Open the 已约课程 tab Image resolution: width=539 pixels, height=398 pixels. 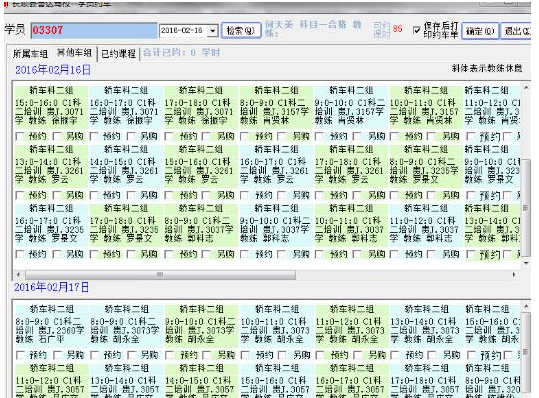[119, 54]
